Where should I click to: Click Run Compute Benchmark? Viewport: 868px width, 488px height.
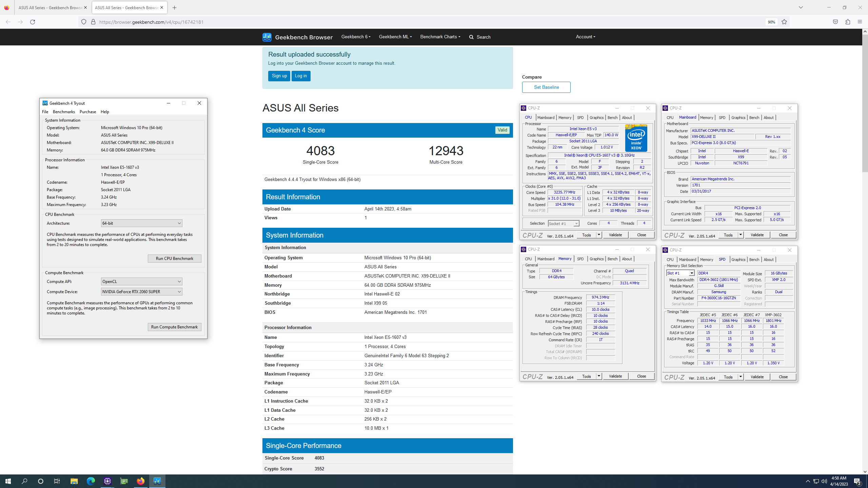point(175,327)
